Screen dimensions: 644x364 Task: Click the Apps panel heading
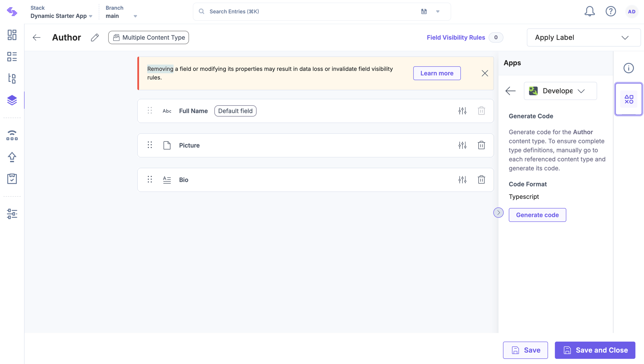[512, 63]
